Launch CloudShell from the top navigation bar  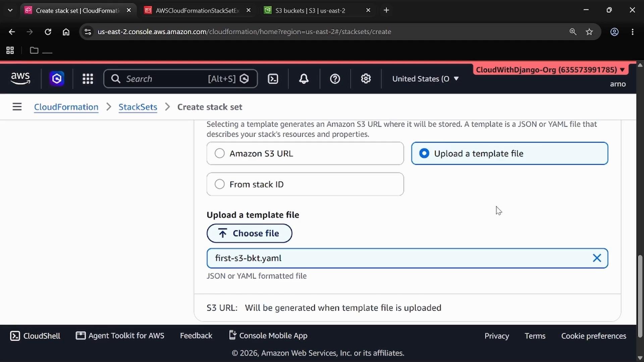(273, 79)
